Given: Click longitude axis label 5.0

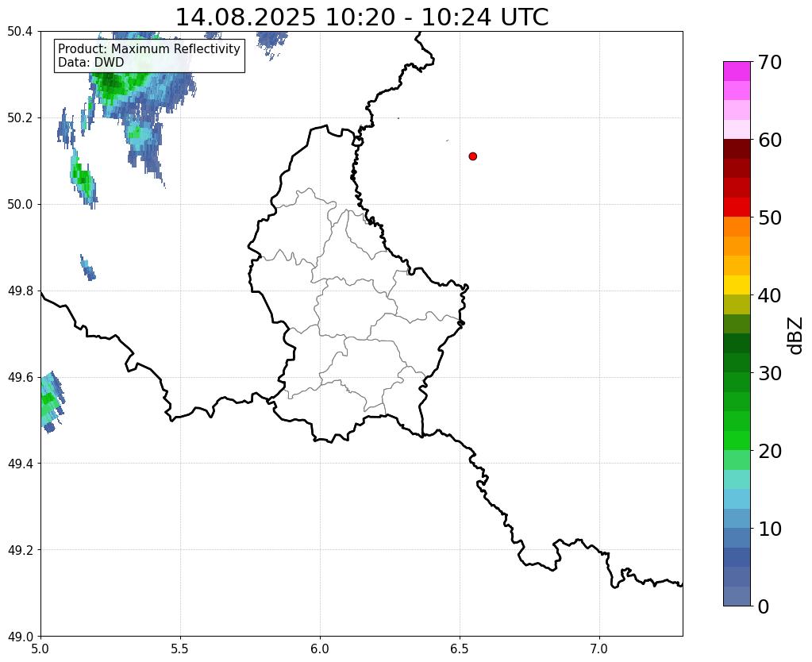Looking at the screenshot, I should click(x=40, y=649).
